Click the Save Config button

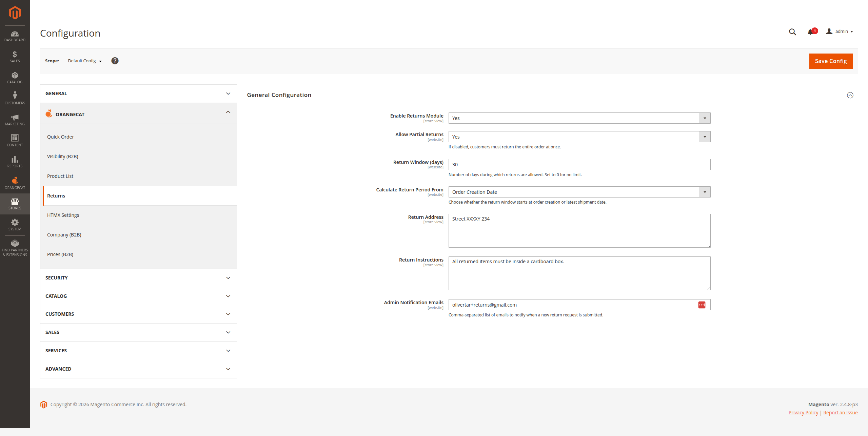830,61
